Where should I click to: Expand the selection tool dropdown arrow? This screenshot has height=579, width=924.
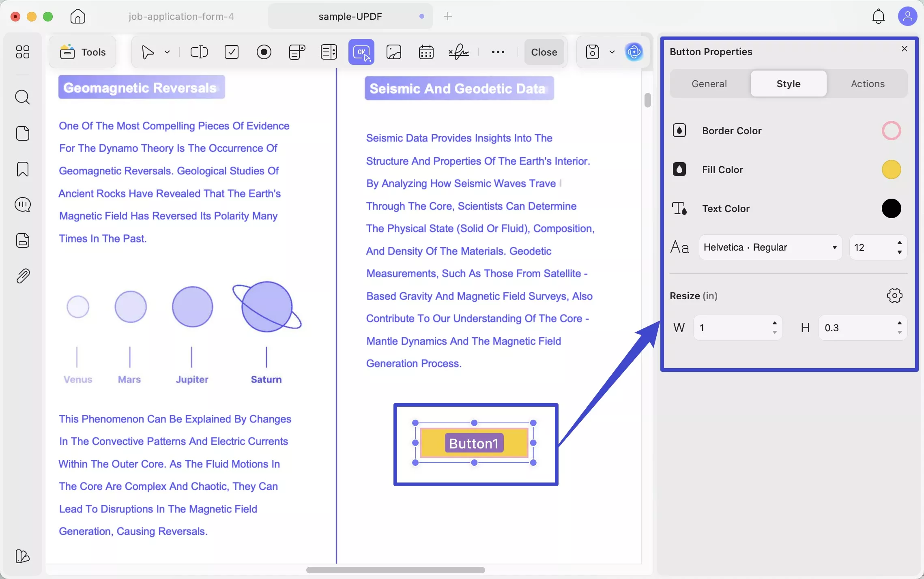point(167,52)
